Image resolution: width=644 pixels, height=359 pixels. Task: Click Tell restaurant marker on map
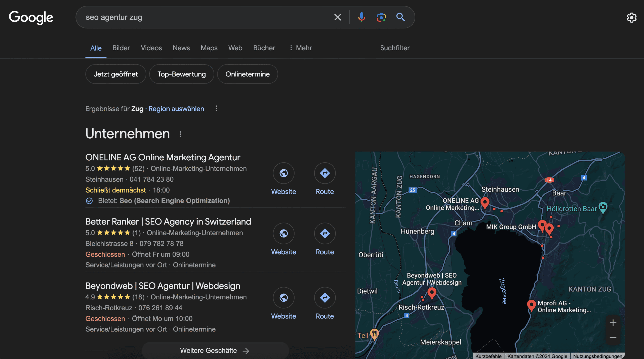pyautogui.click(x=374, y=334)
